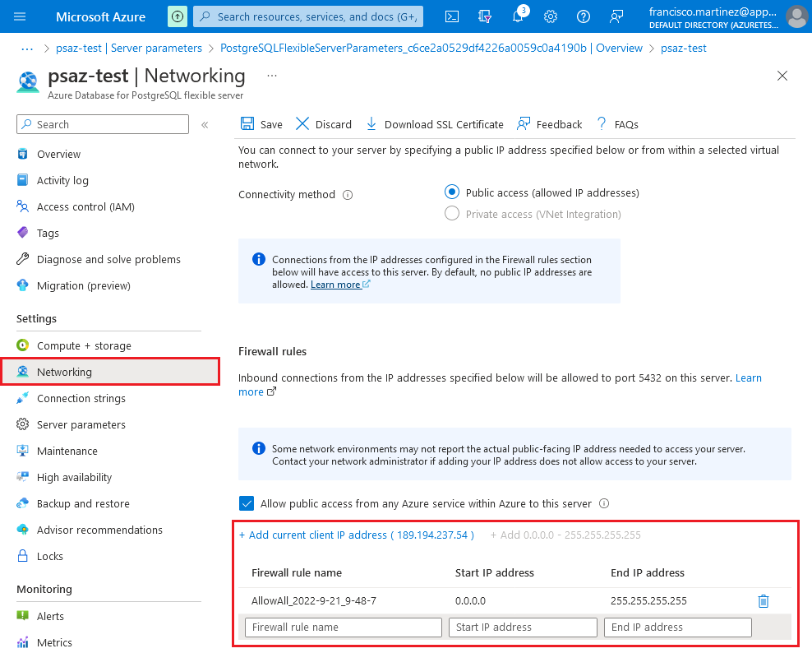This screenshot has height=653, width=812.
Task: Open more options for psaz-test
Action: tap(271, 74)
